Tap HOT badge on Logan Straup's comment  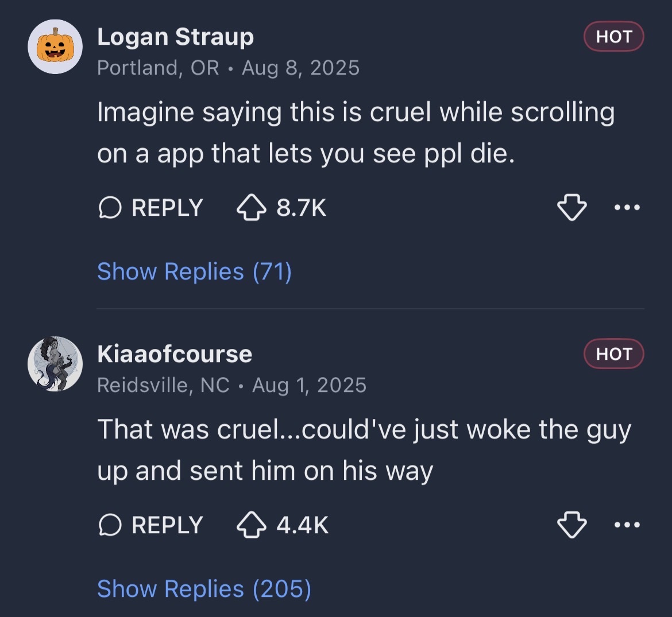tap(613, 37)
